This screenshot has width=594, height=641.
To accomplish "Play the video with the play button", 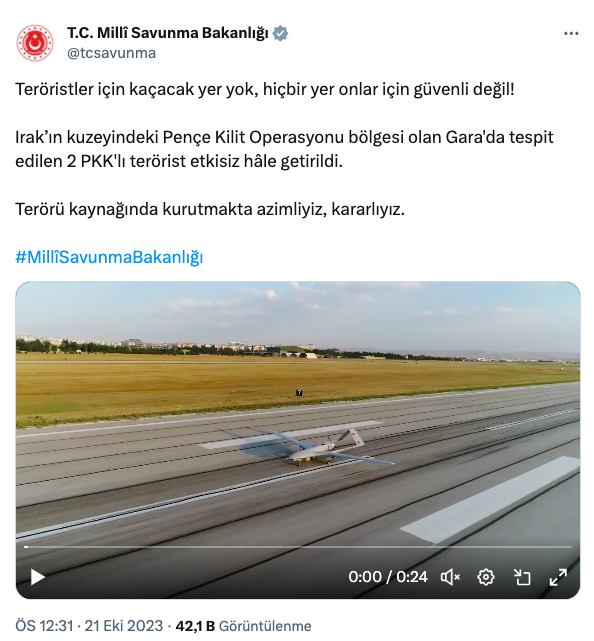I will 38,577.
